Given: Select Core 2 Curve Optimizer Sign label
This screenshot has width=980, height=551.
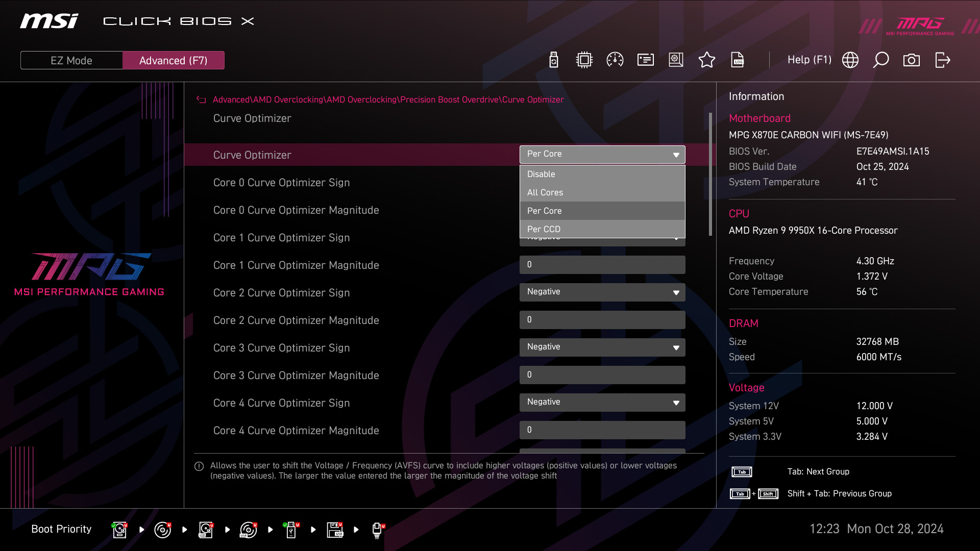Looking at the screenshot, I should click(x=281, y=293).
